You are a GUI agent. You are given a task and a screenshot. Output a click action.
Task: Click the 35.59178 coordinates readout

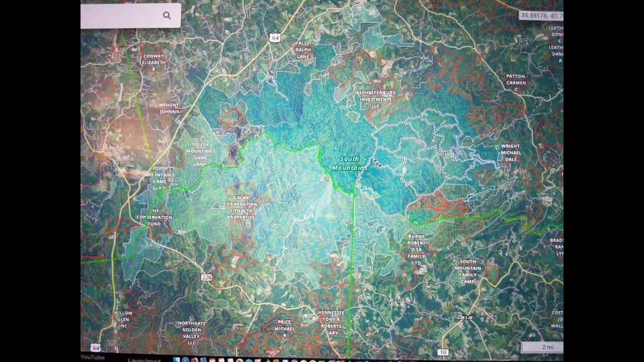pyautogui.click(x=541, y=16)
